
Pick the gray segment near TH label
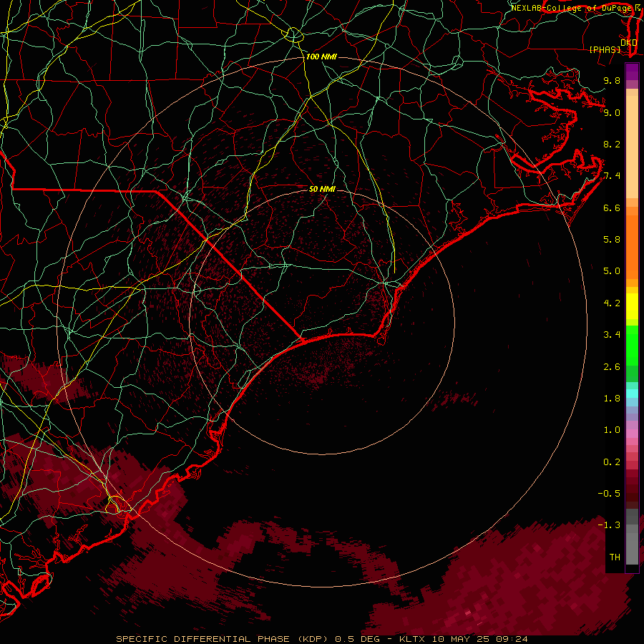pos(632,548)
